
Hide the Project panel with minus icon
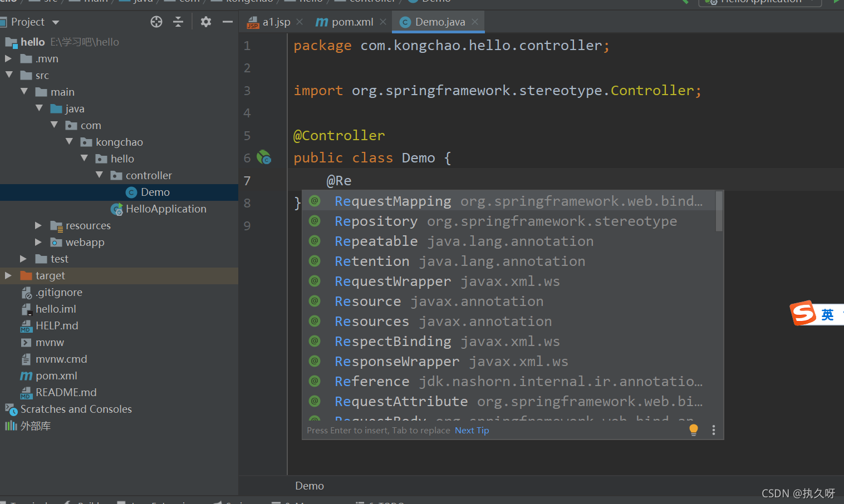click(227, 22)
